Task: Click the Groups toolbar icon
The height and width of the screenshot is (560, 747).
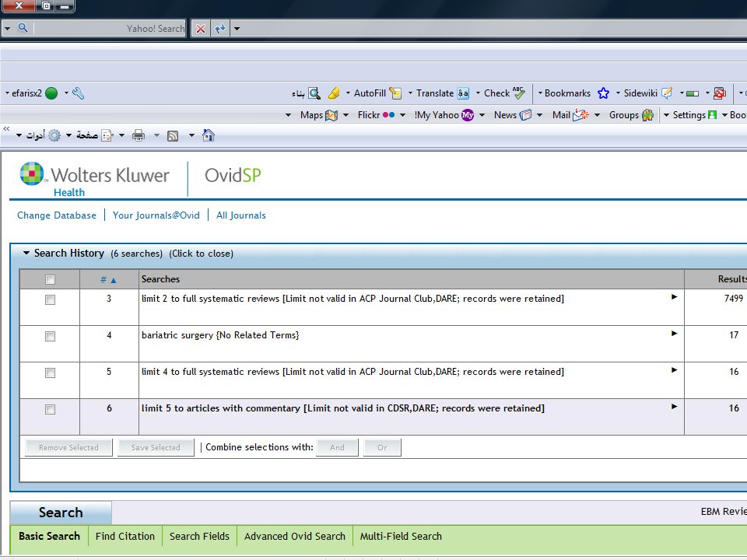Action: coord(647,115)
